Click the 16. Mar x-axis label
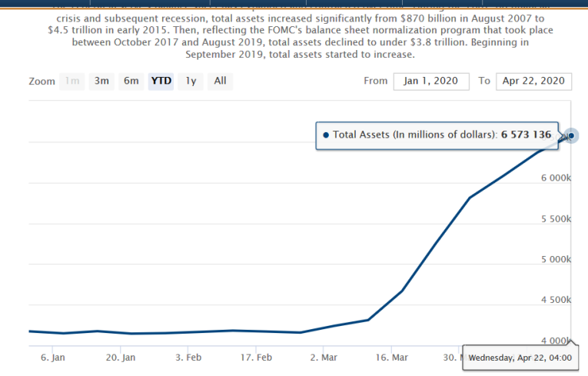 pyautogui.click(x=392, y=358)
